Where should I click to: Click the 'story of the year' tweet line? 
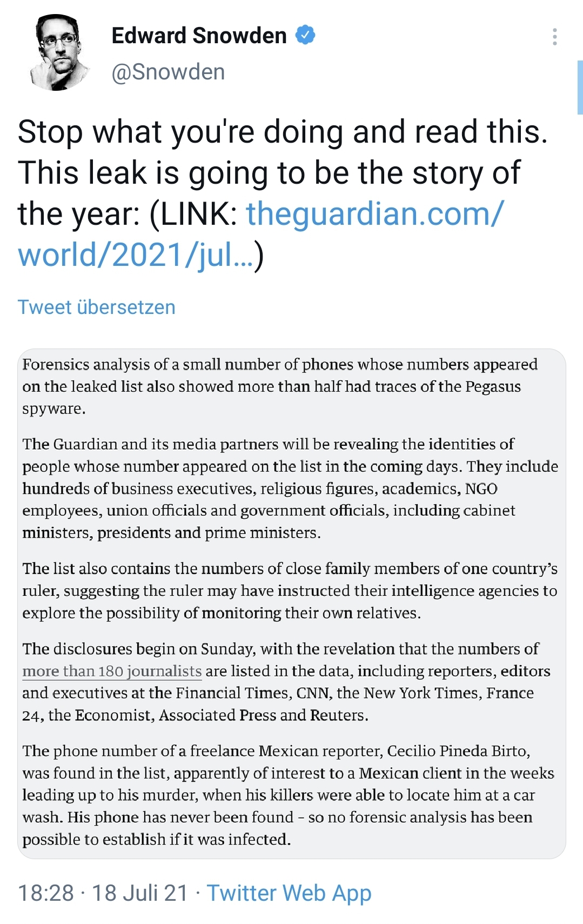click(x=269, y=173)
